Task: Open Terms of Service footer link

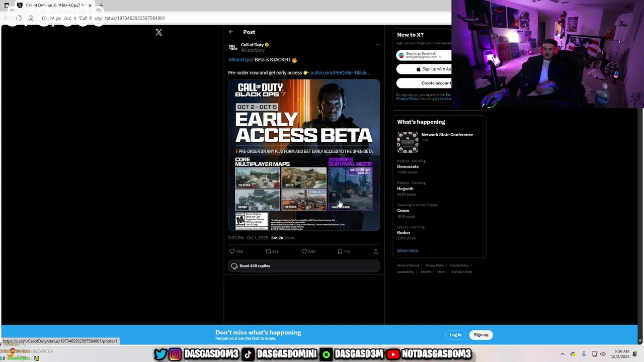Action: (x=408, y=265)
